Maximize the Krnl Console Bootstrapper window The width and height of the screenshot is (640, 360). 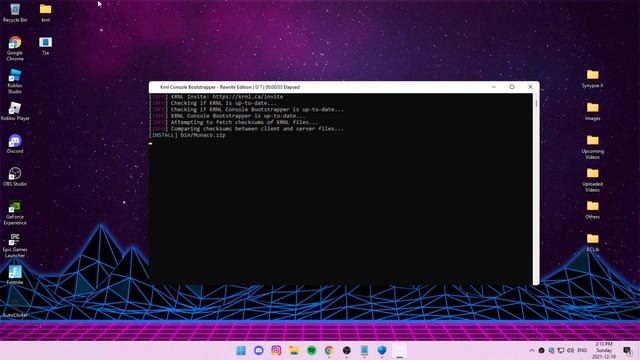(512, 87)
